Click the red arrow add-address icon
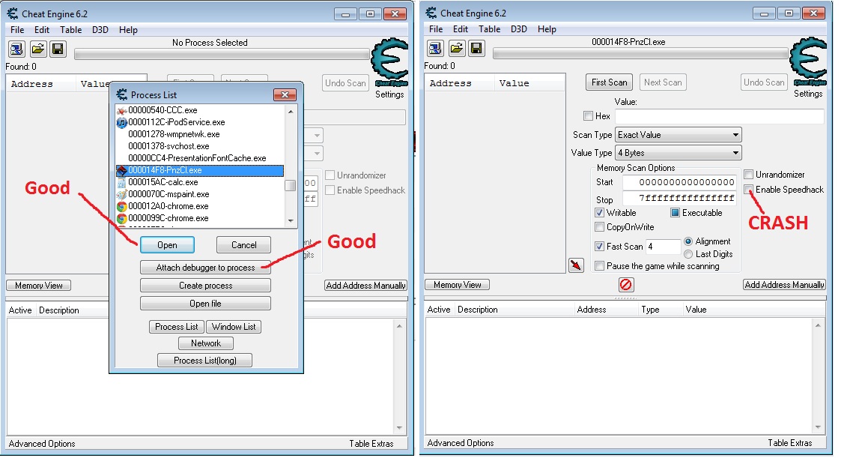Image resolution: width=868 pixels, height=458 pixels. click(x=576, y=265)
